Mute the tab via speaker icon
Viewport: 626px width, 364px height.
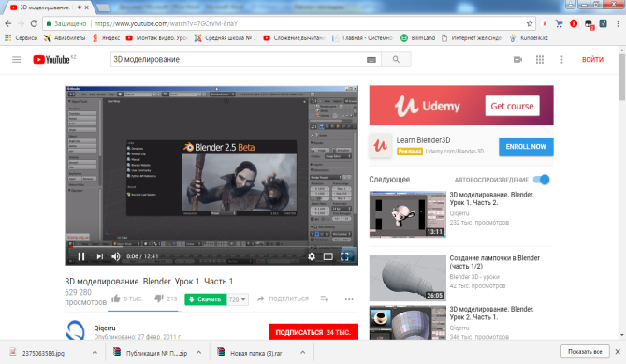(79, 7)
